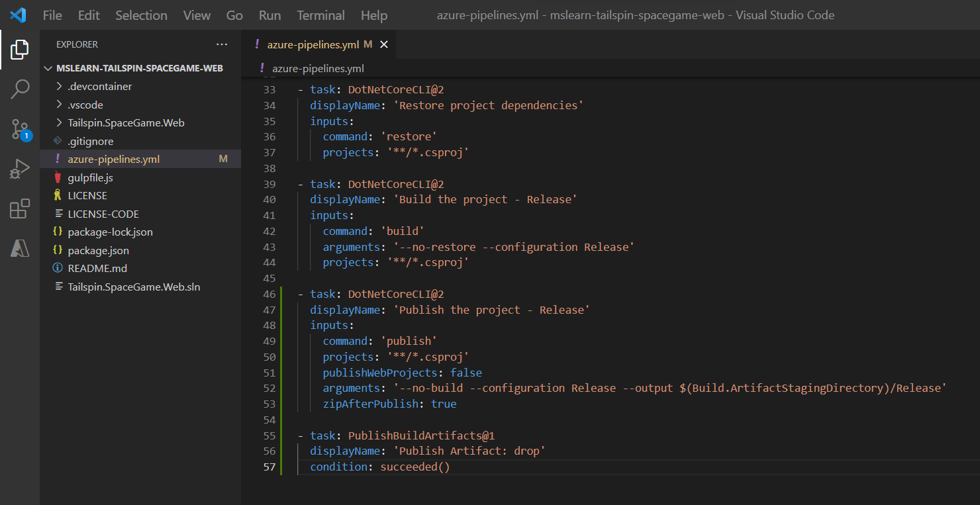Click the M modified badge on editor tab
980x505 pixels.
point(368,44)
